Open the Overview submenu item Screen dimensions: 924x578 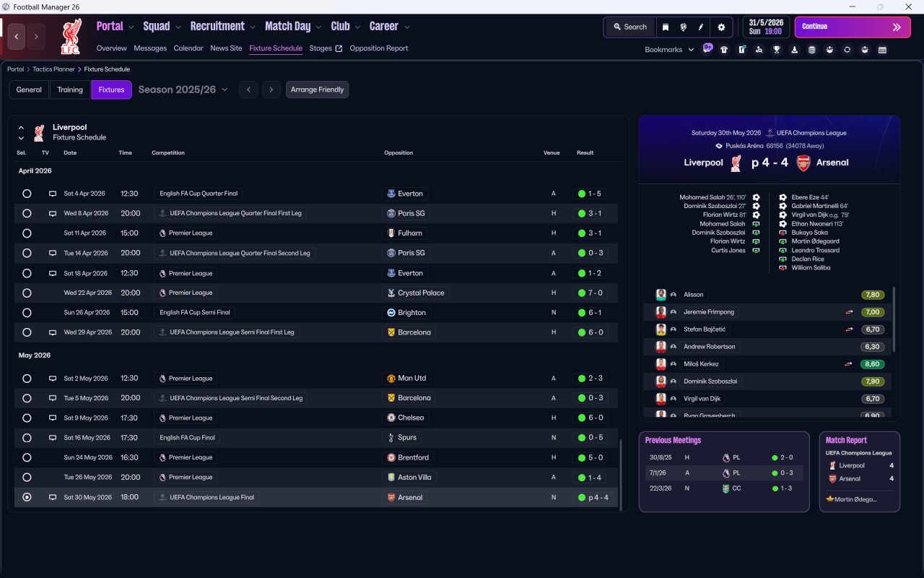(x=112, y=48)
